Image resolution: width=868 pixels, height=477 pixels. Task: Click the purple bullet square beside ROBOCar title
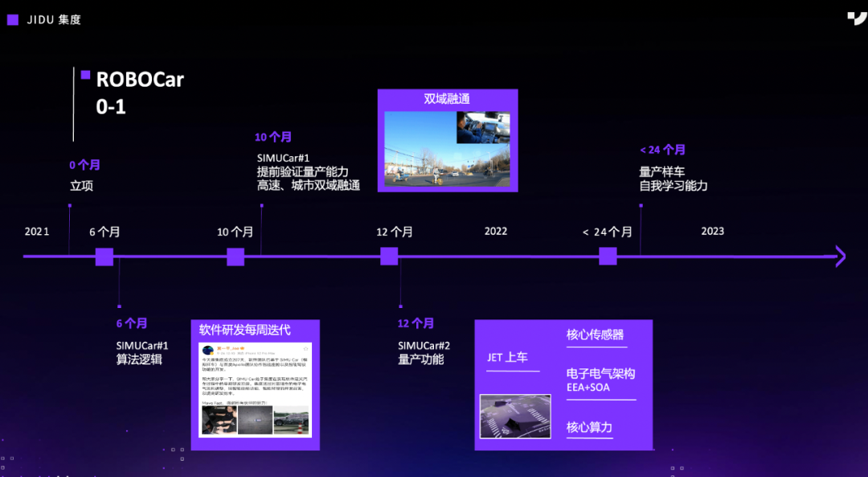point(85,75)
